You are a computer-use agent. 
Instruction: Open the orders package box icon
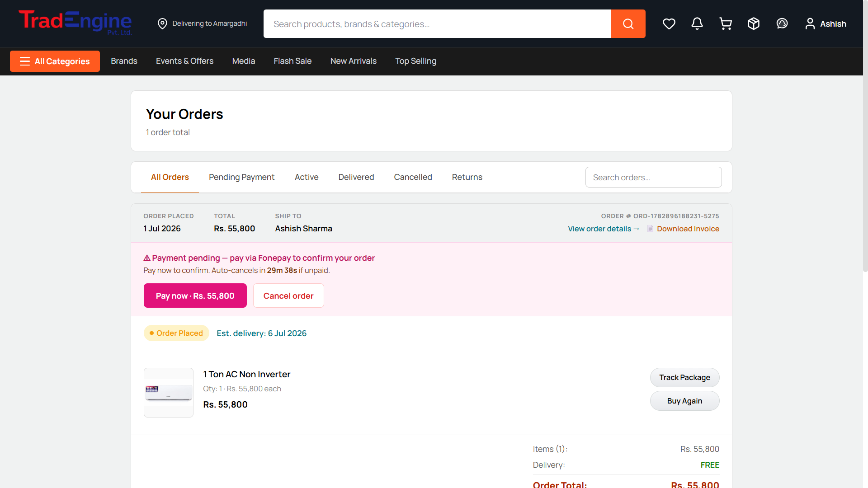754,23
